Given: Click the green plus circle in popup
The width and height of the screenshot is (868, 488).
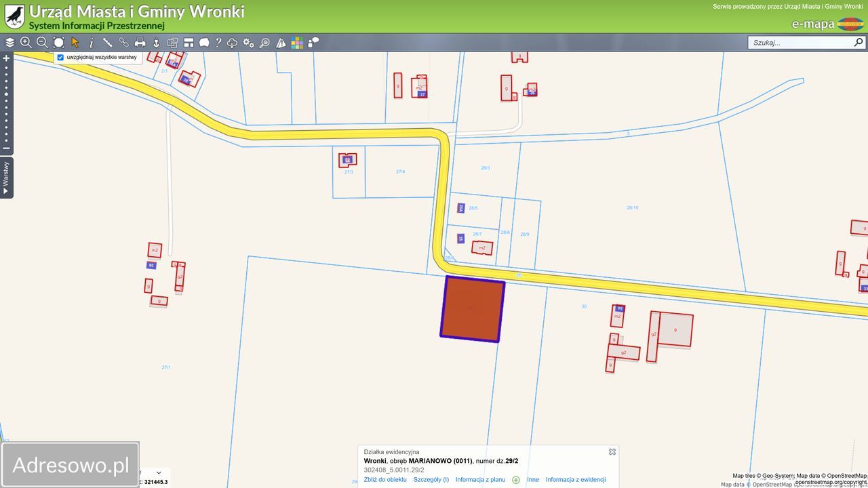Looking at the screenshot, I should [x=516, y=480].
